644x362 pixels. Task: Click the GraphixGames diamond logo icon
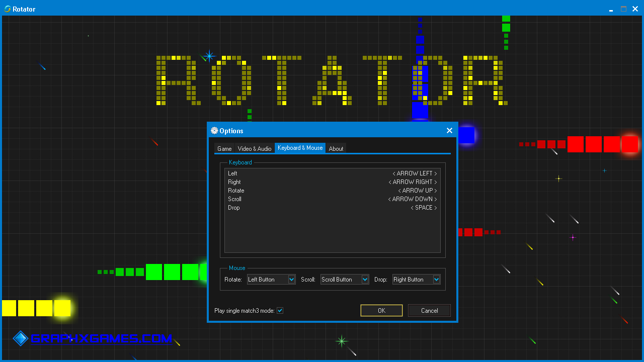click(x=21, y=338)
